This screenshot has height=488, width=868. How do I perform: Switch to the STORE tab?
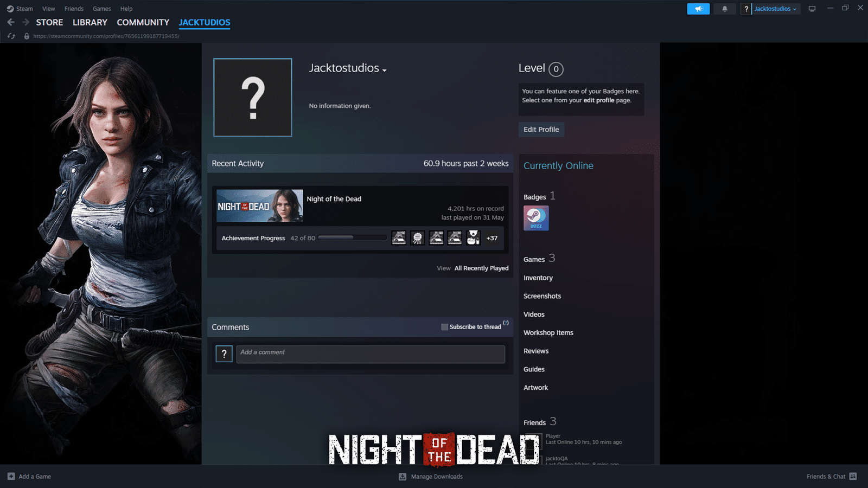(x=49, y=22)
